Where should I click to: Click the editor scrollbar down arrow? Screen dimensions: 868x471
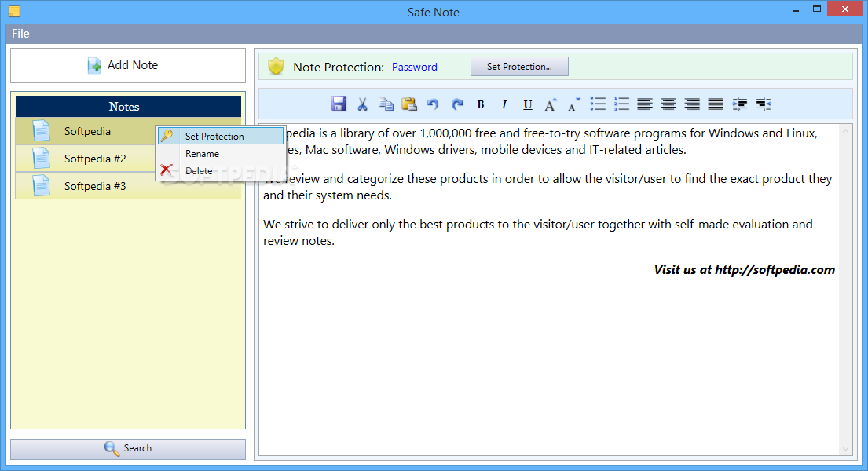pyautogui.click(x=845, y=449)
